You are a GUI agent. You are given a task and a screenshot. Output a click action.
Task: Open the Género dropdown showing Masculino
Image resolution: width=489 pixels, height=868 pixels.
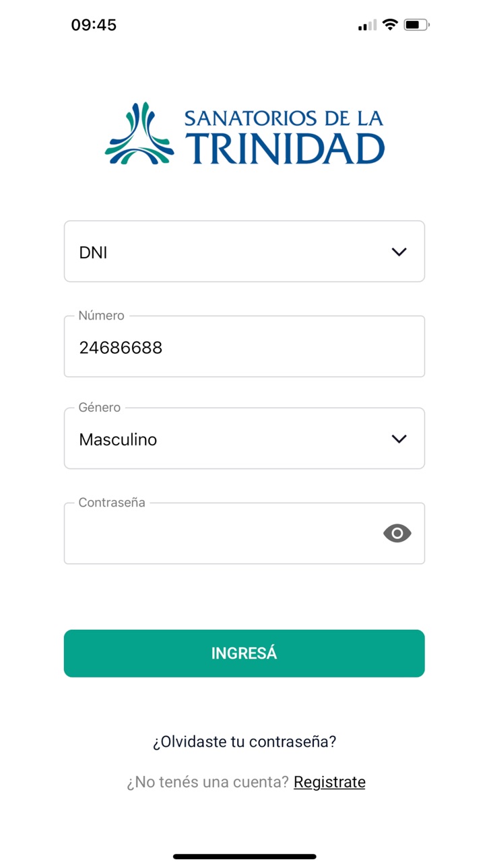244,438
